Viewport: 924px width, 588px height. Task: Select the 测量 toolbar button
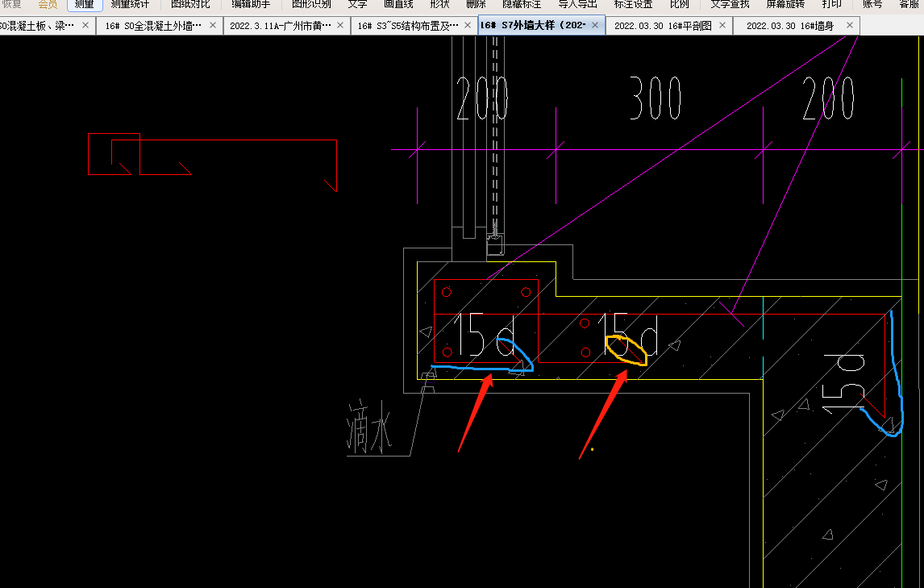coord(85,4)
